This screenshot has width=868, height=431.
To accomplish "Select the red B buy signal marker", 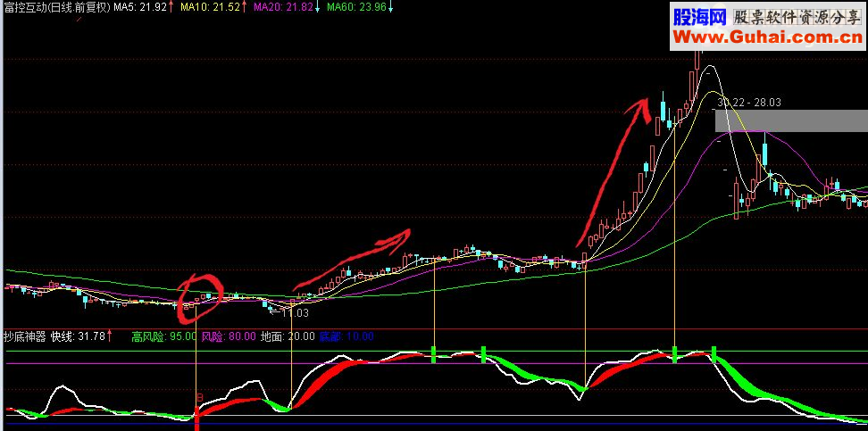I will 200,397.
